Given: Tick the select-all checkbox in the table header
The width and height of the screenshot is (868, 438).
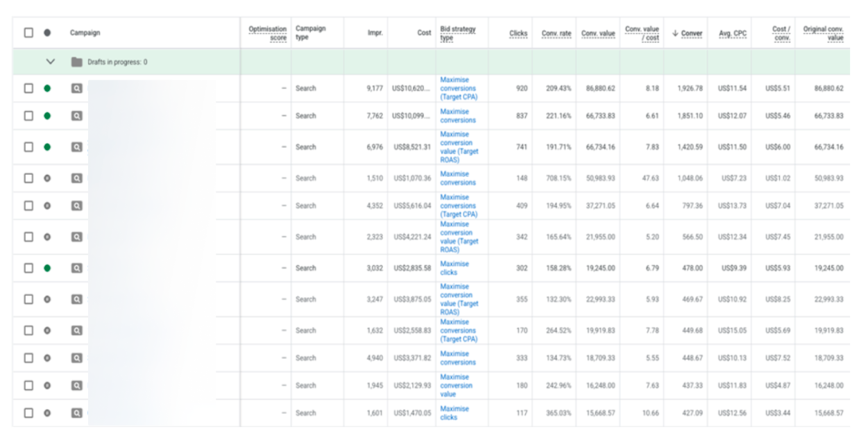Looking at the screenshot, I should (28, 33).
